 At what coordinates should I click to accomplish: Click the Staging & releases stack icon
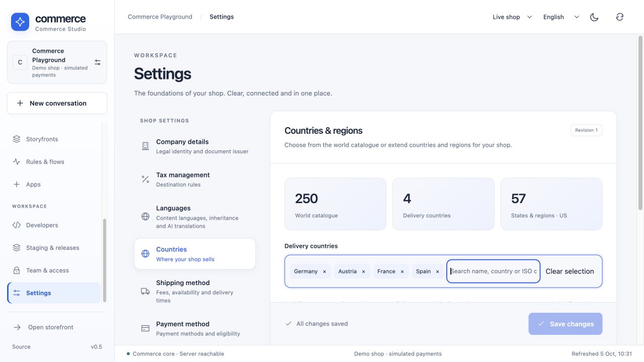click(x=17, y=248)
